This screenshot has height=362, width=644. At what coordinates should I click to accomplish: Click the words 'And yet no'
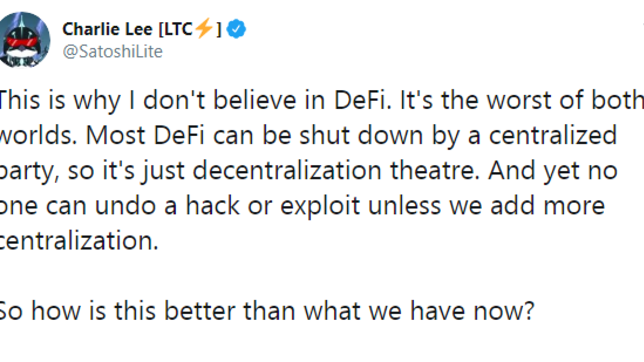(553, 171)
